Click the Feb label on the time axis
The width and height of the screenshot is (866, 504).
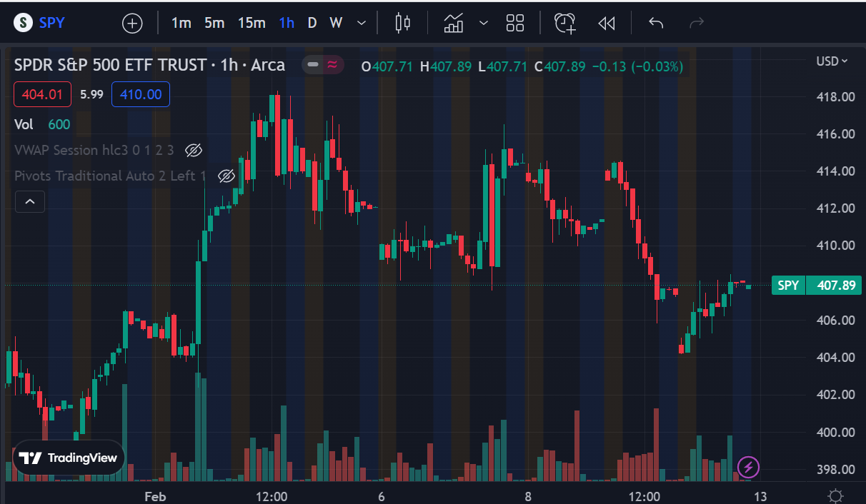pos(155,496)
